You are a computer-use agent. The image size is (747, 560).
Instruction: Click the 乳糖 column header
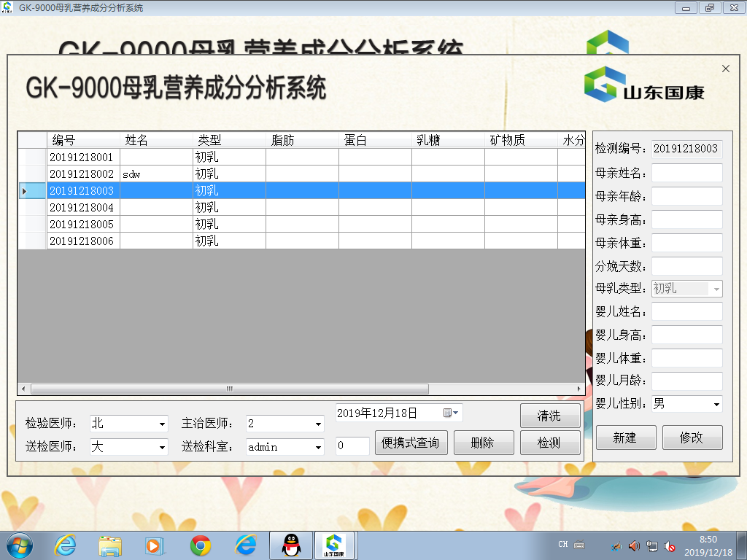click(448, 140)
